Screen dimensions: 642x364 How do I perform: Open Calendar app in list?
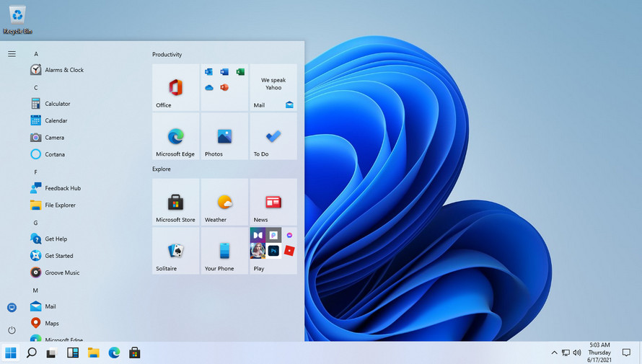(49, 120)
